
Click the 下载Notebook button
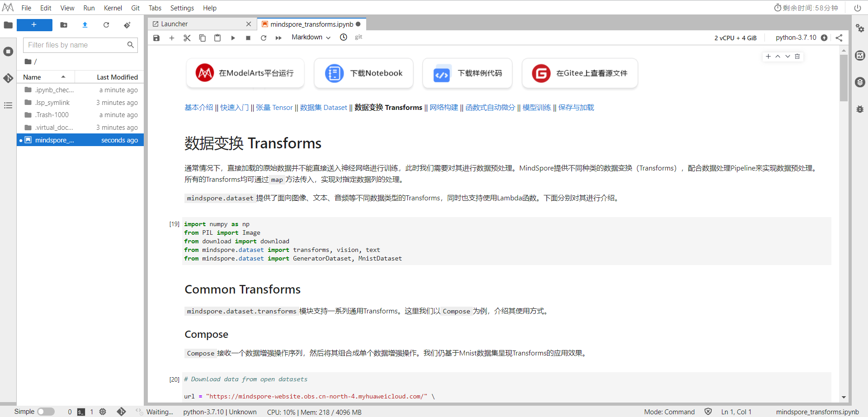point(363,73)
